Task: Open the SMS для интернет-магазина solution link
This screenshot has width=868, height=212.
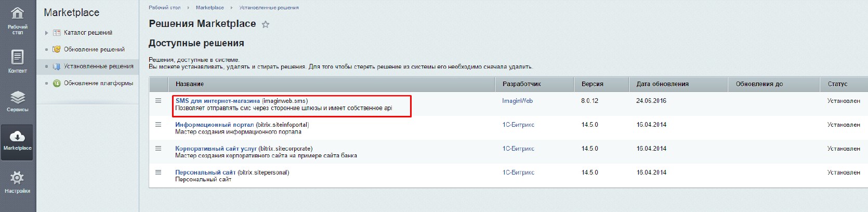Action: click(x=218, y=101)
